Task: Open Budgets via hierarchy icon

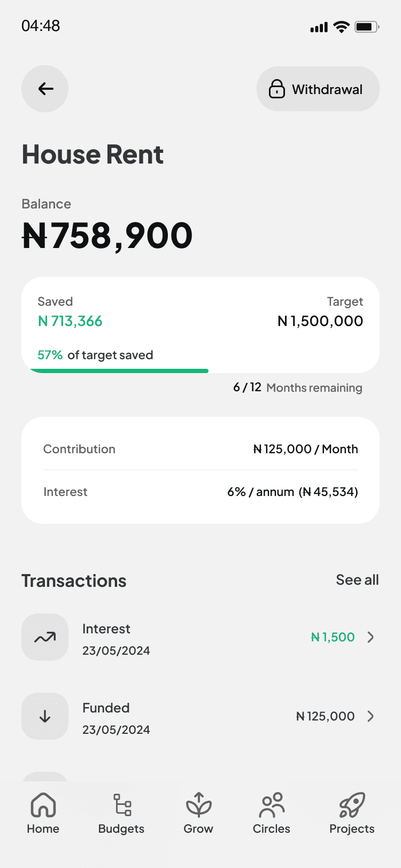Action: click(x=122, y=805)
